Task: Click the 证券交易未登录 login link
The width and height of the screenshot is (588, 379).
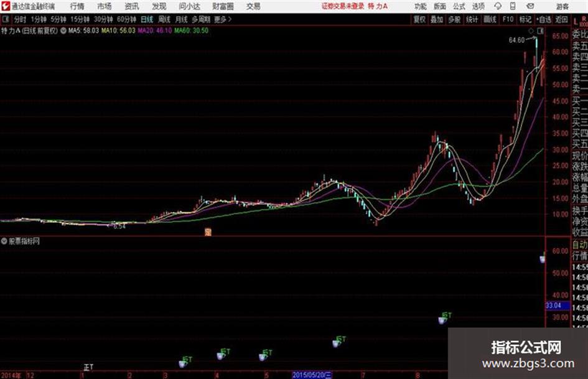Action: tap(343, 6)
